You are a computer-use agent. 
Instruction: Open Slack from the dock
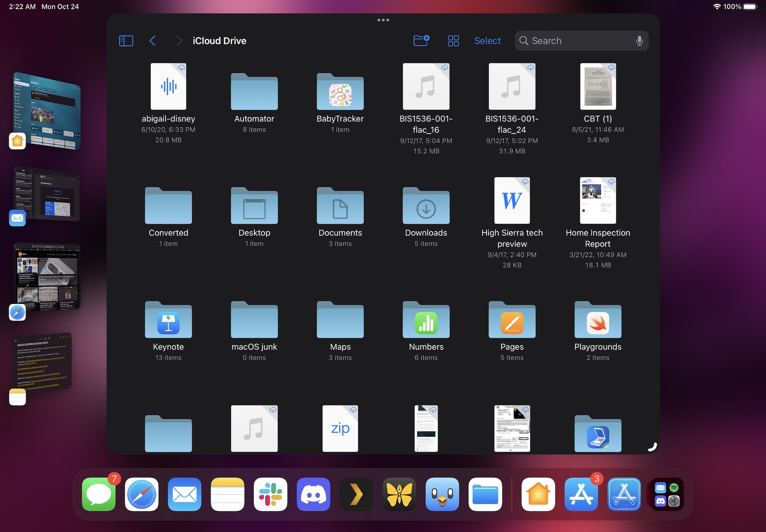pyautogui.click(x=270, y=495)
